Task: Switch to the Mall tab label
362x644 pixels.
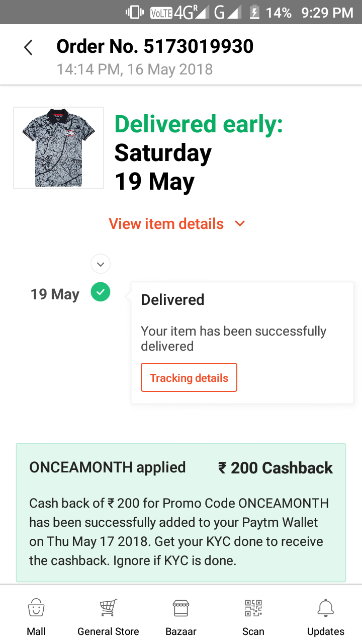Action: coord(36,631)
